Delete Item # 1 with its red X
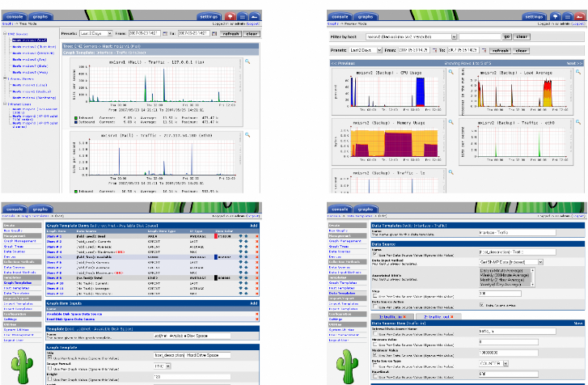 click(257, 236)
